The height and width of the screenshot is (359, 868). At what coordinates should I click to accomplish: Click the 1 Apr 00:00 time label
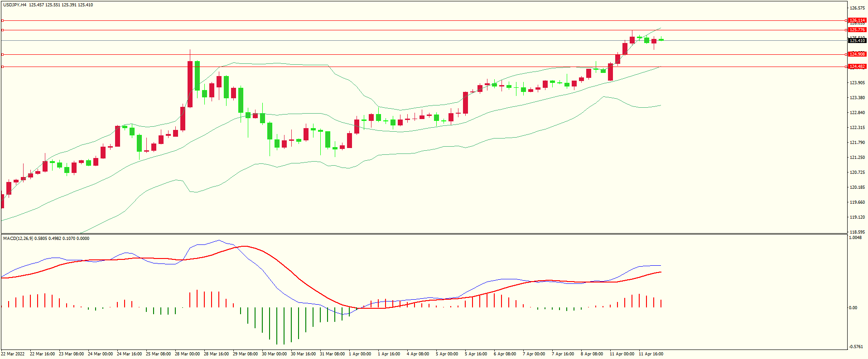pos(360,354)
